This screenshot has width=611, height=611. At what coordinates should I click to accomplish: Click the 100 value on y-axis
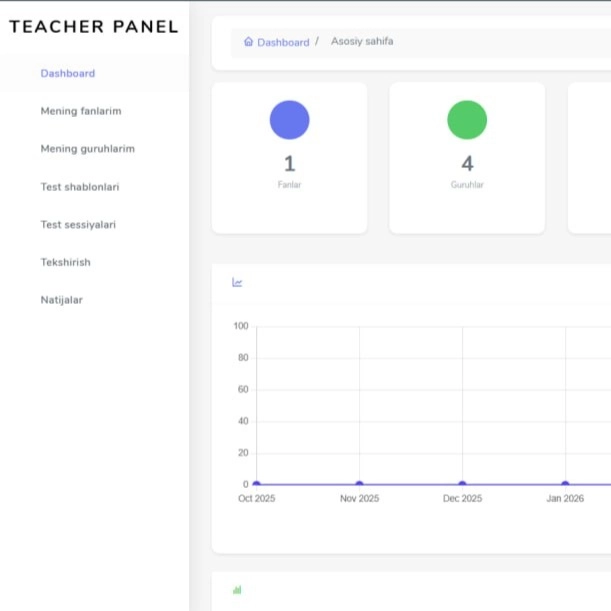pos(241,326)
